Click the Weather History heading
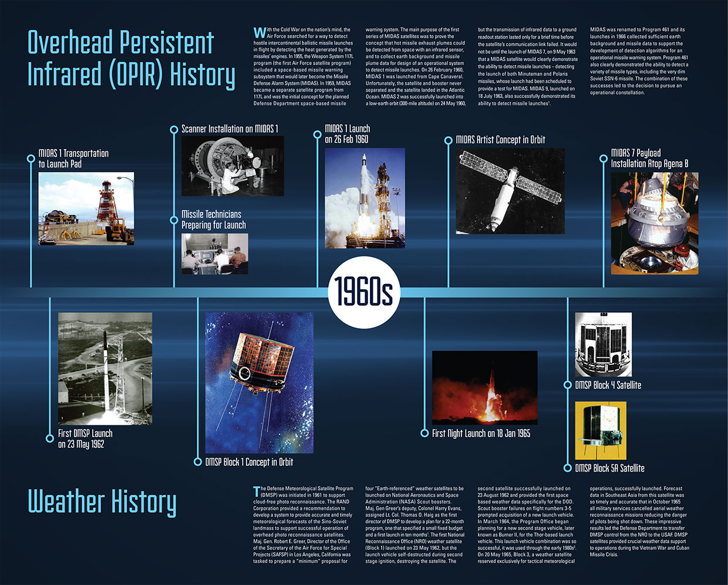 click(102, 502)
